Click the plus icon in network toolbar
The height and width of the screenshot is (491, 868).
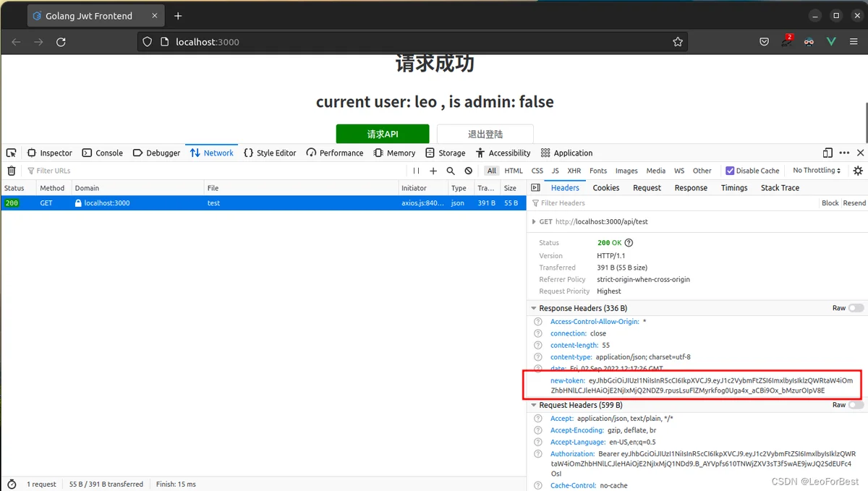click(x=433, y=171)
